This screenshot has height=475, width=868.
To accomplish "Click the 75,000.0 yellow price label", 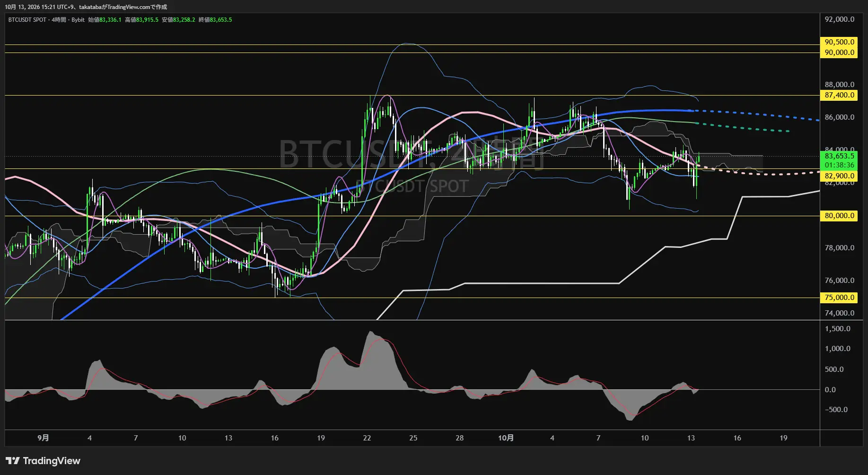I will [x=839, y=298].
